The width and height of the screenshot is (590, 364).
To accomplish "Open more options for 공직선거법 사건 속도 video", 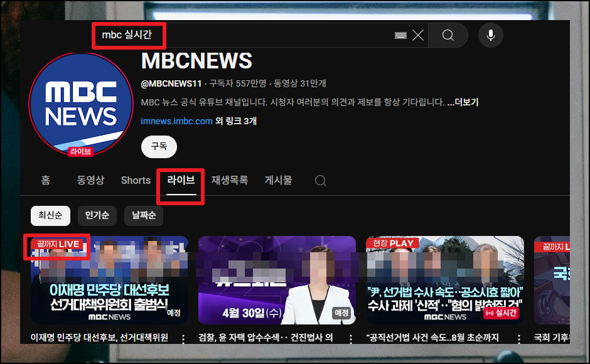I will (x=519, y=339).
